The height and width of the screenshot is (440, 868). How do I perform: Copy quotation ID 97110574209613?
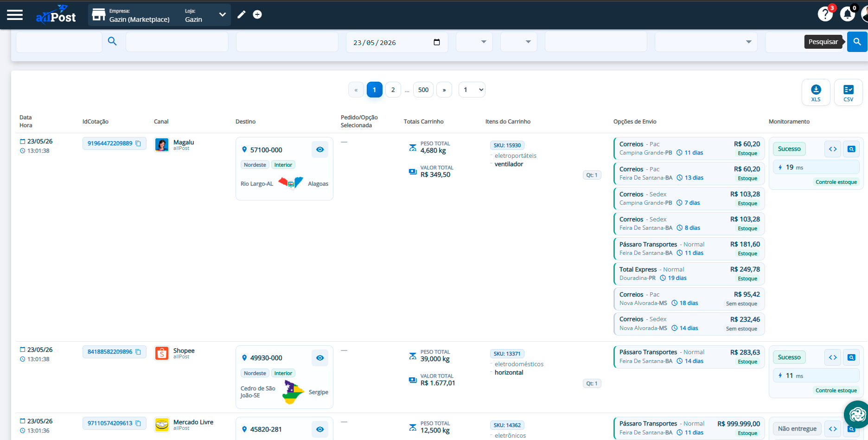click(138, 423)
